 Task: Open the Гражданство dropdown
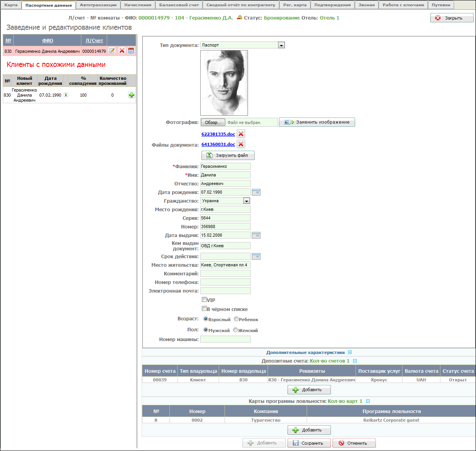(x=246, y=201)
